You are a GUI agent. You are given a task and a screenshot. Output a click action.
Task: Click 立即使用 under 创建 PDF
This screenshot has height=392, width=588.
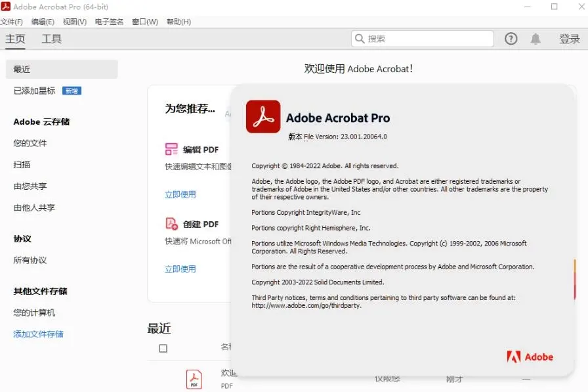click(180, 269)
